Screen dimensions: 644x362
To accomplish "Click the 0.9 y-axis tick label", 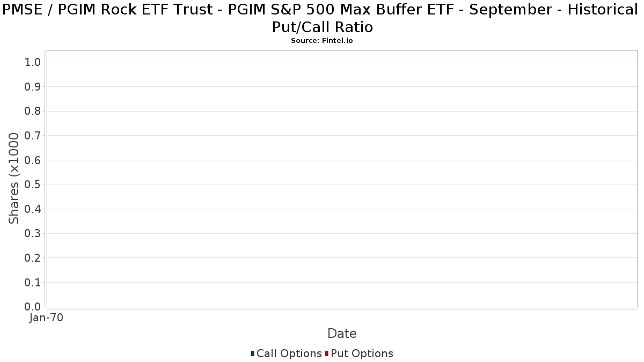I will 33,86.
